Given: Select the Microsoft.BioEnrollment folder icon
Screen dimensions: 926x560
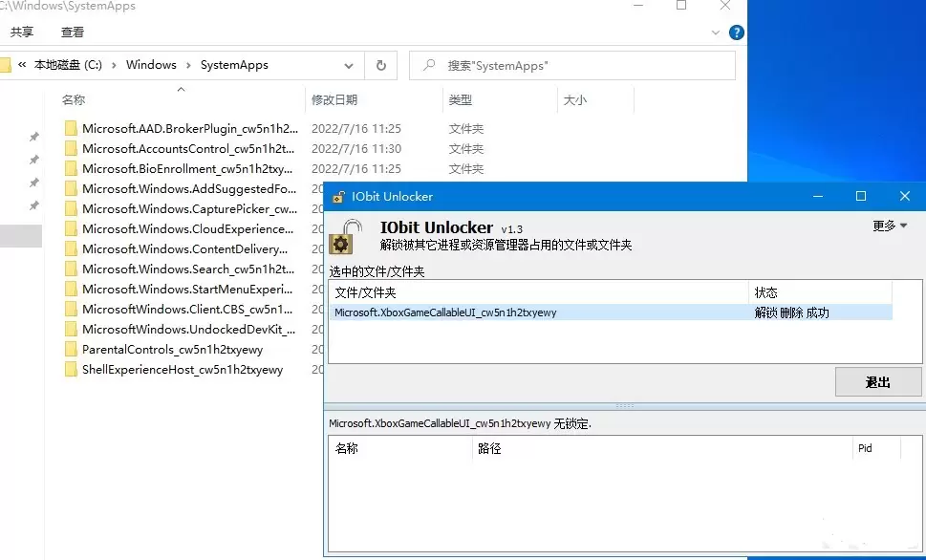Looking at the screenshot, I should click(71, 169).
